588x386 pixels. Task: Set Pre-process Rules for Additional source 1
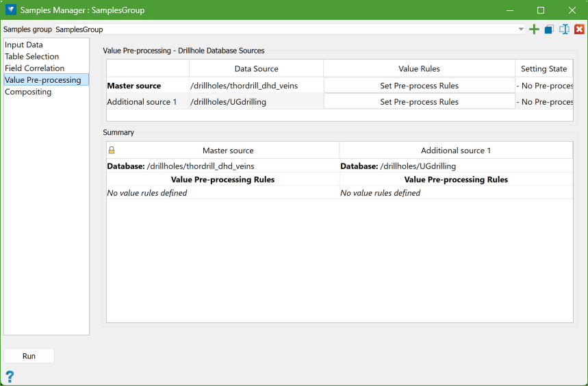[x=419, y=101]
